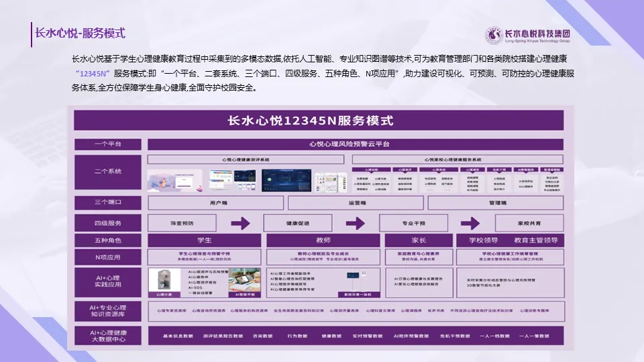Click the 学生 role header
The image size is (644, 362).
[x=204, y=241]
